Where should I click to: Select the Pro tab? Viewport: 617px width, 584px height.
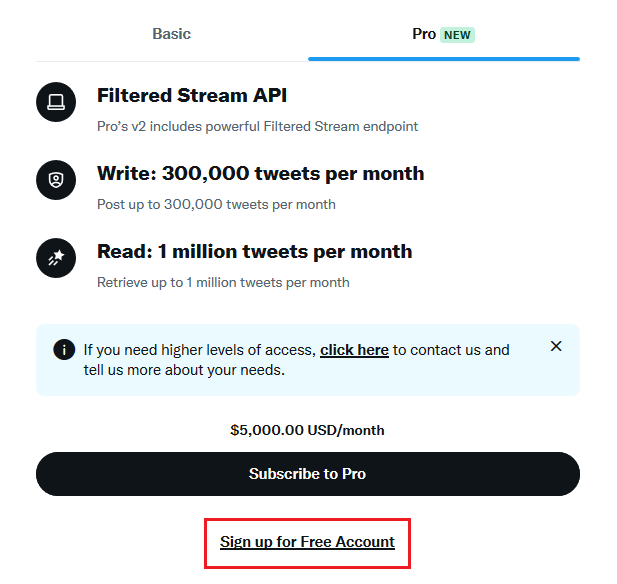425,34
